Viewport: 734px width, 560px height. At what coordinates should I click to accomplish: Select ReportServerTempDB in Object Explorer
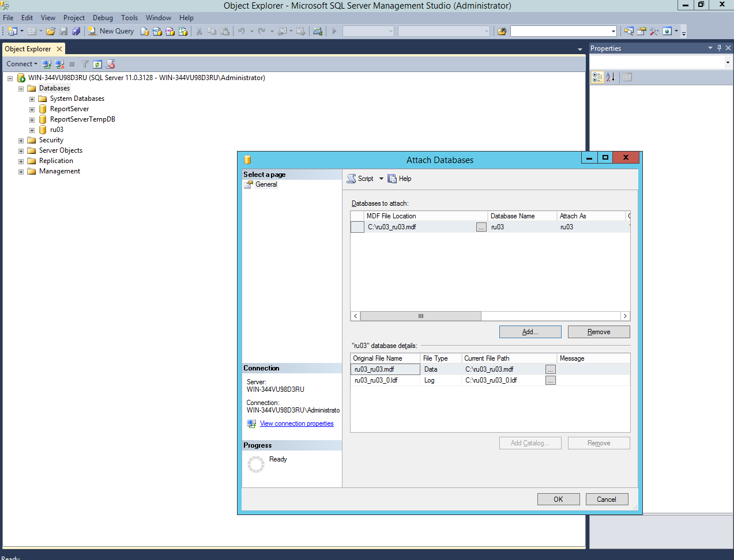[82, 119]
